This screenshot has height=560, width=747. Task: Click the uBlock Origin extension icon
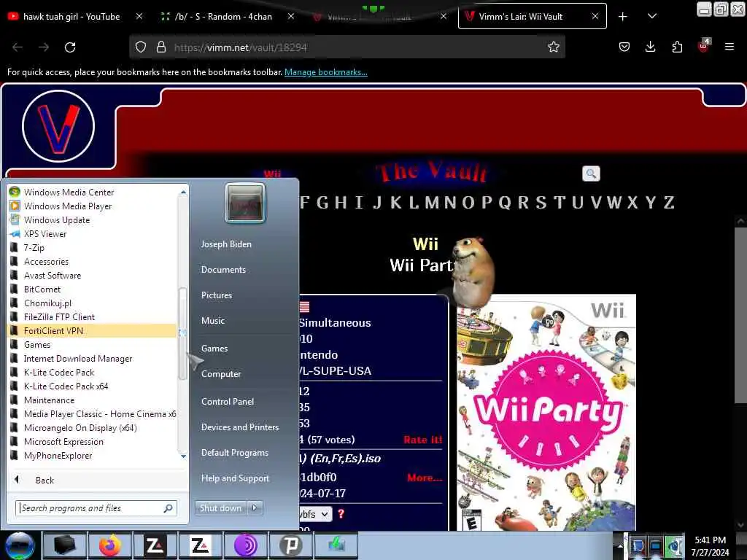[x=704, y=46]
